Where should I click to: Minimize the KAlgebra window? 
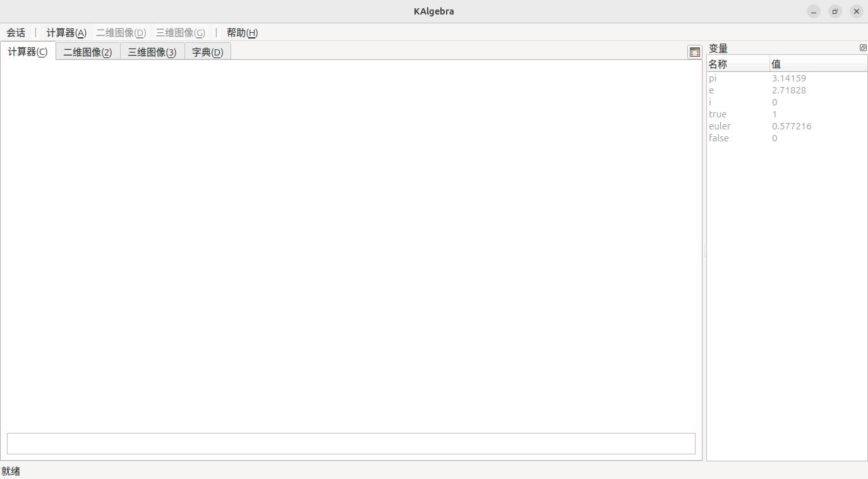point(814,11)
